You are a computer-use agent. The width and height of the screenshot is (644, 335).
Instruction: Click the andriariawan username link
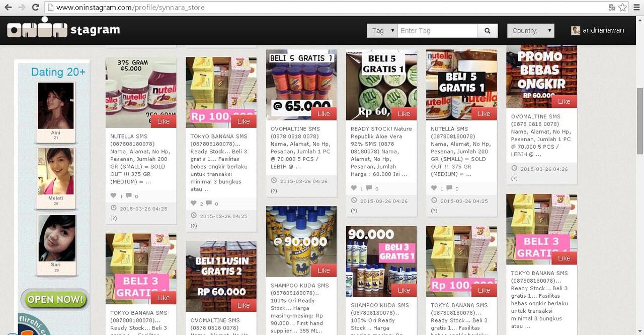coord(603,30)
